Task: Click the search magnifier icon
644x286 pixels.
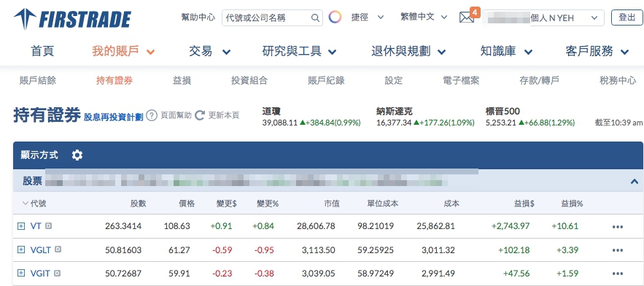Action: tap(315, 18)
